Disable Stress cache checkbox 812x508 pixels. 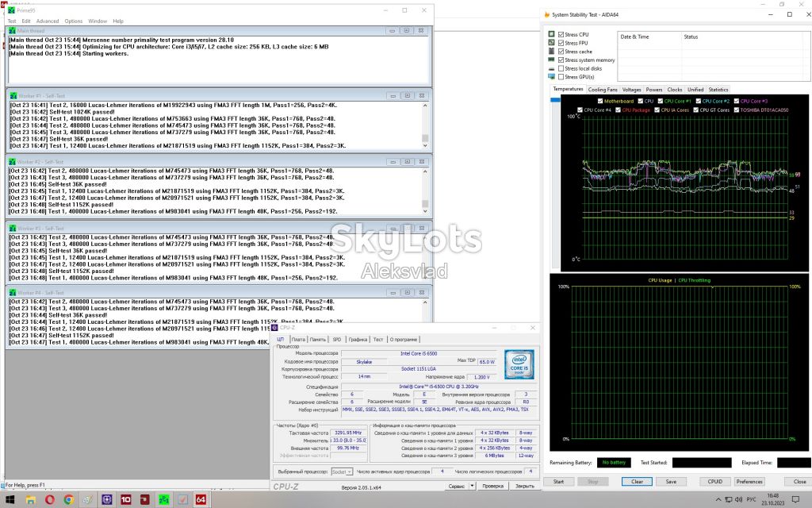[561, 52]
